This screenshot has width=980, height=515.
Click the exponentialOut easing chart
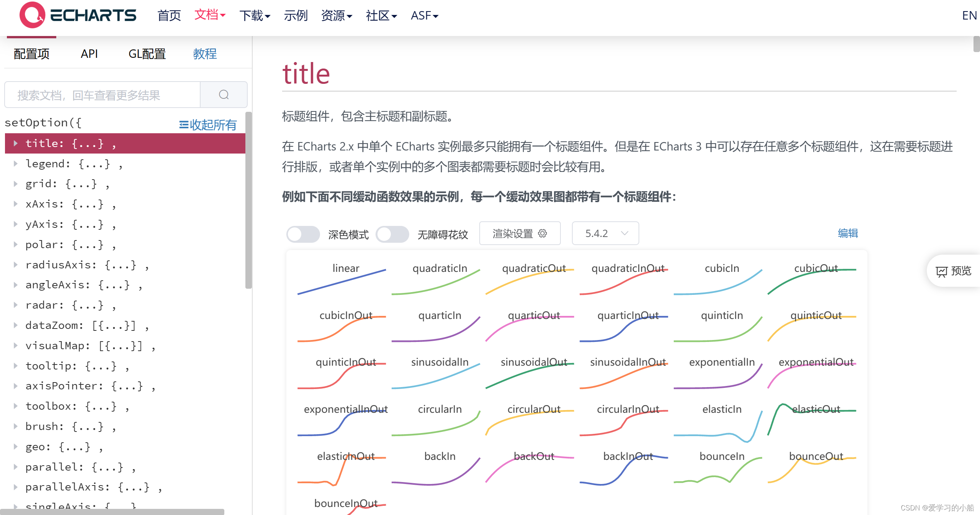(x=812, y=373)
